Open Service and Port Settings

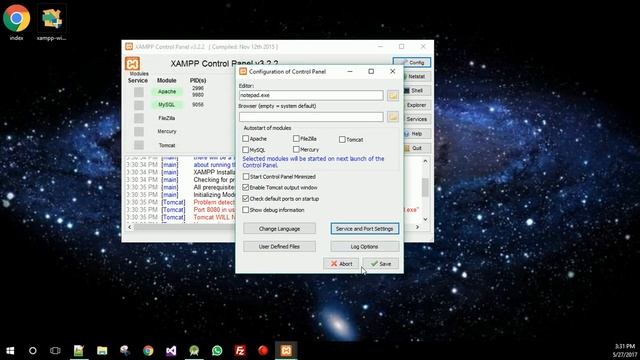pos(364,229)
